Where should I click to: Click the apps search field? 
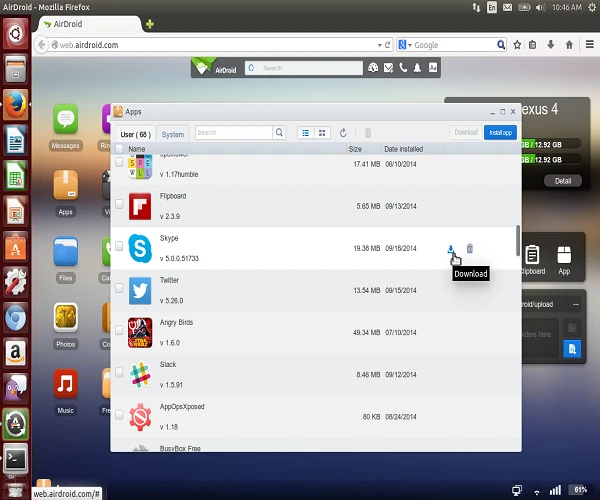pyautogui.click(x=234, y=132)
